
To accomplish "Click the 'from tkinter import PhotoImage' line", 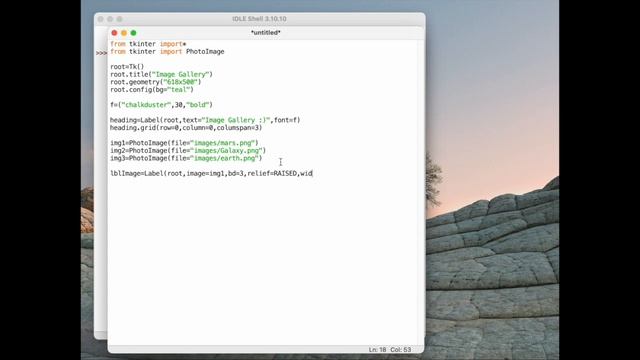I will click(x=167, y=51).
